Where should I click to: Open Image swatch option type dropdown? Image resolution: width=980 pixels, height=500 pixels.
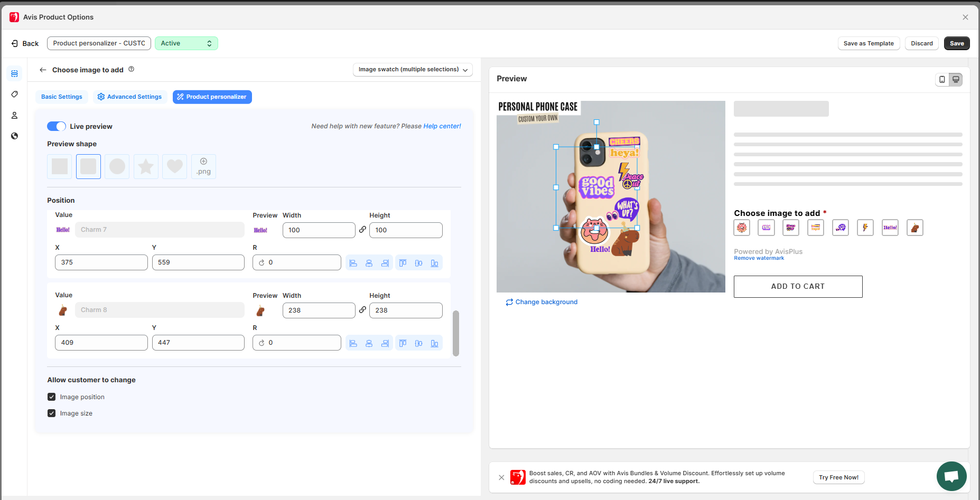click(x=412, y=70)
